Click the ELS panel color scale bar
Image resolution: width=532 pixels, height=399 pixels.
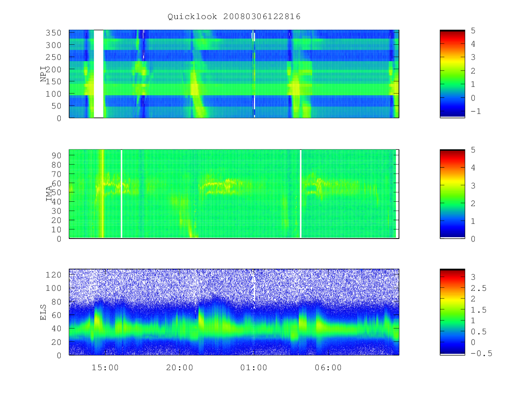pyautogui.click(x=452, y=312)
